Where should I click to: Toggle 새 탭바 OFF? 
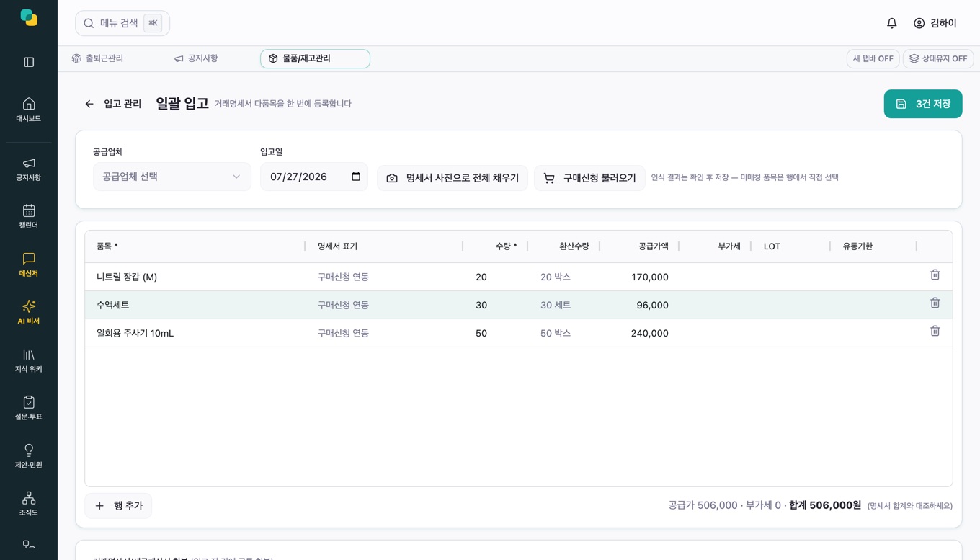point(873,58)
